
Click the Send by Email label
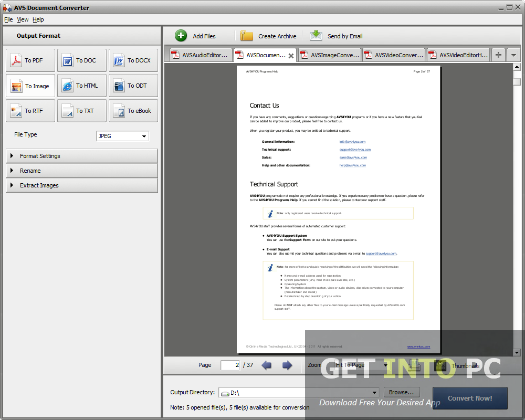click(x=345, y=36)
